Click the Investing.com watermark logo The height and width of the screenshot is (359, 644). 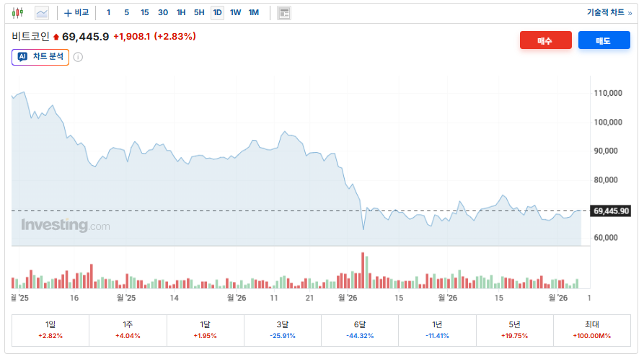pos(66,226)
